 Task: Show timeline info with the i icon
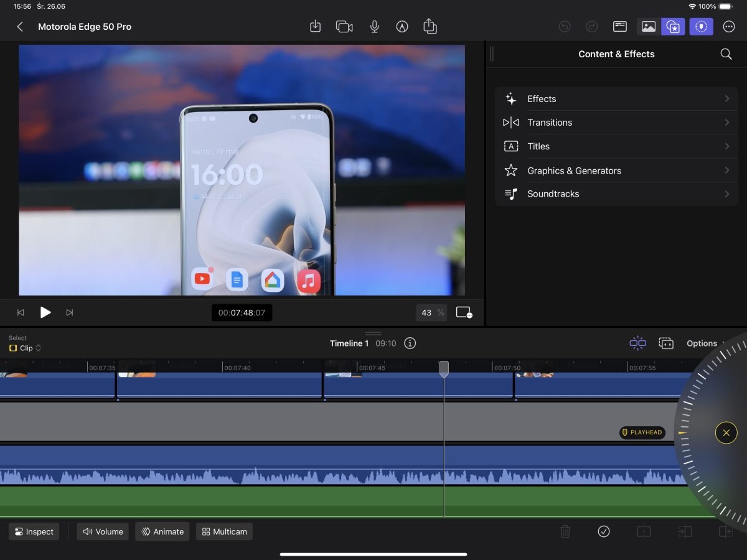410,343
